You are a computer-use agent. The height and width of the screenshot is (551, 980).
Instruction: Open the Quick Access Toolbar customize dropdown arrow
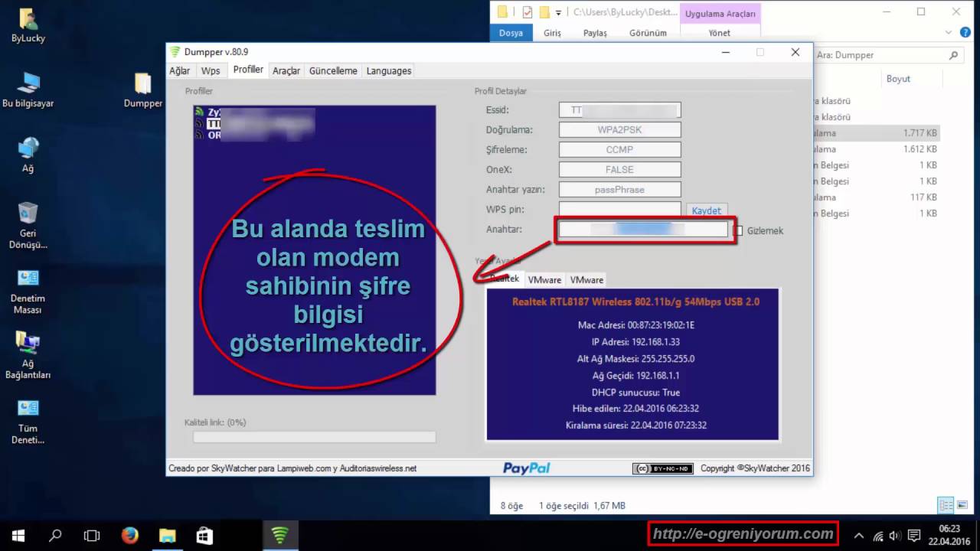[x=559, y=13]
